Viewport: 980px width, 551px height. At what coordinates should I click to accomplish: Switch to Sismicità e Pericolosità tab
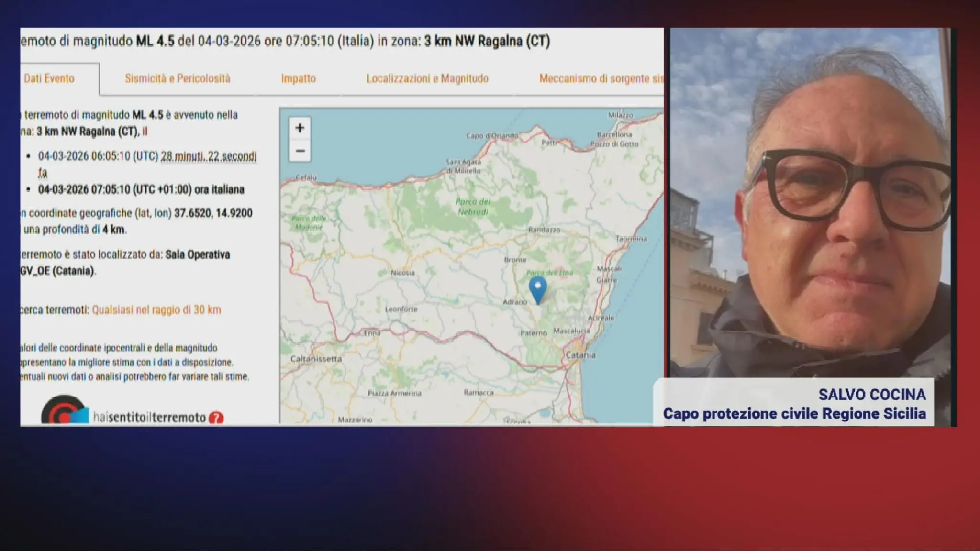tap(178, 78)
